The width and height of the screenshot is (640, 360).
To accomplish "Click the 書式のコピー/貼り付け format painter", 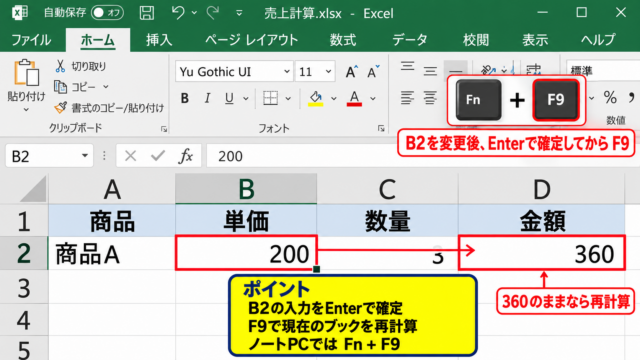I will point(109,108).
